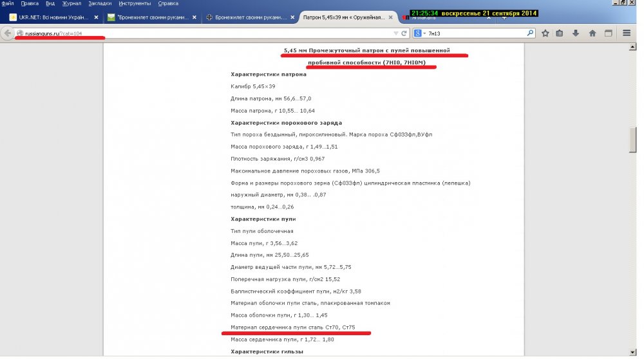Switch to third tab Бронежилет своими руками

250,17
